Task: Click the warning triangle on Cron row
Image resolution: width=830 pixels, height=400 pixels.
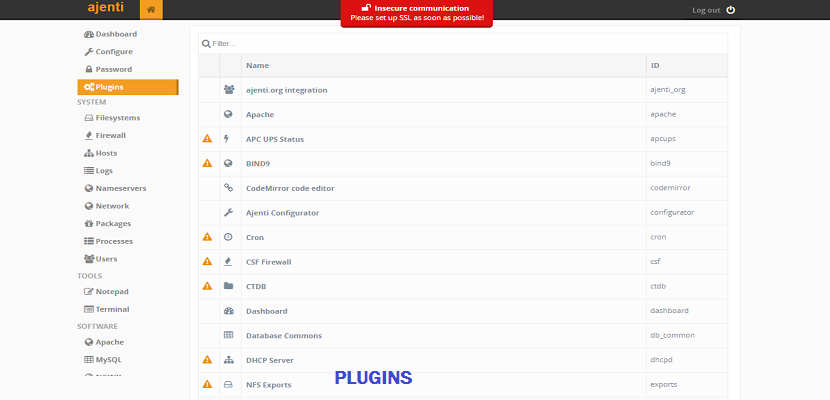Action: coord(208,237)
